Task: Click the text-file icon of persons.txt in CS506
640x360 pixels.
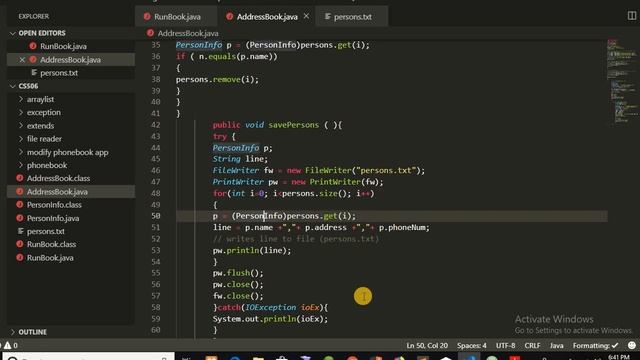Action: pos(20,231)
